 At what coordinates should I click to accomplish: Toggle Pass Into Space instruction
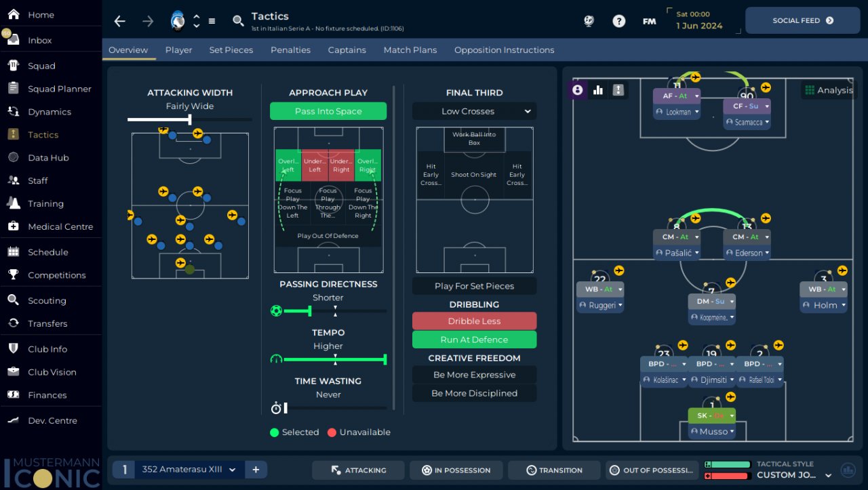tap(328, 111)
